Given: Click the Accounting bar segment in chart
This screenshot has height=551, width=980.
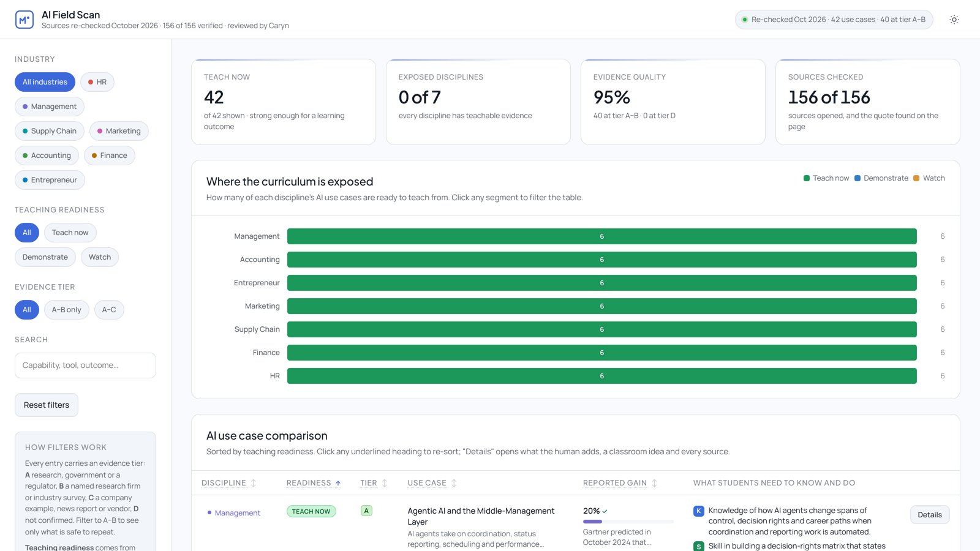Looking at the screenshot, I should [602, 260].
